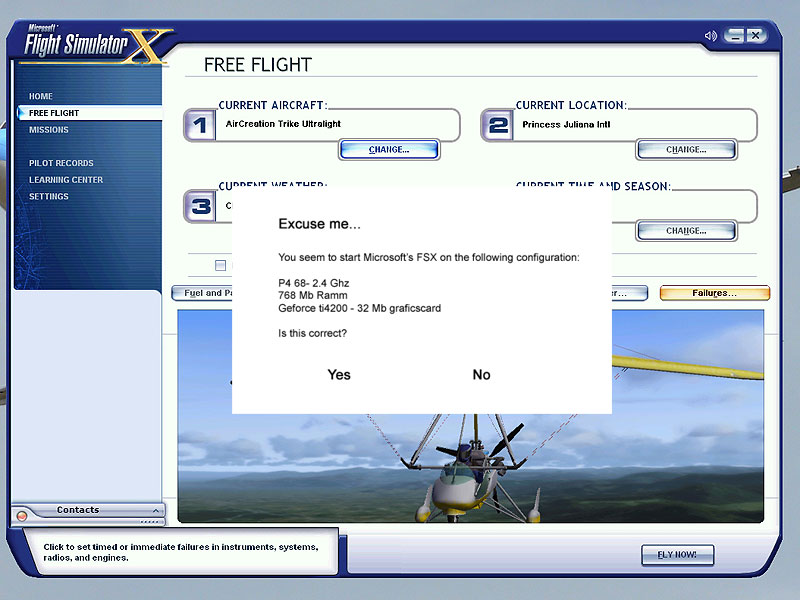Click the number 3 weather step icon
The height and width of the screenshot is (600, 800).
pyautogui.click(x=199, y=206)
